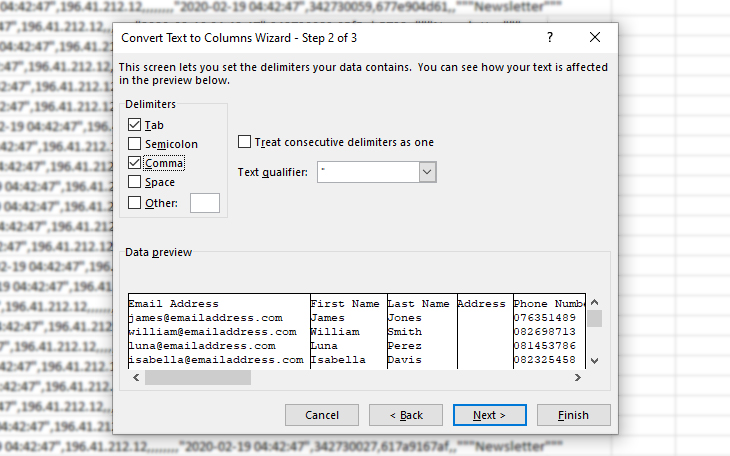Uncheck the Comma delimiter checkbox
The image size is (730, 456).
(135, 163)
